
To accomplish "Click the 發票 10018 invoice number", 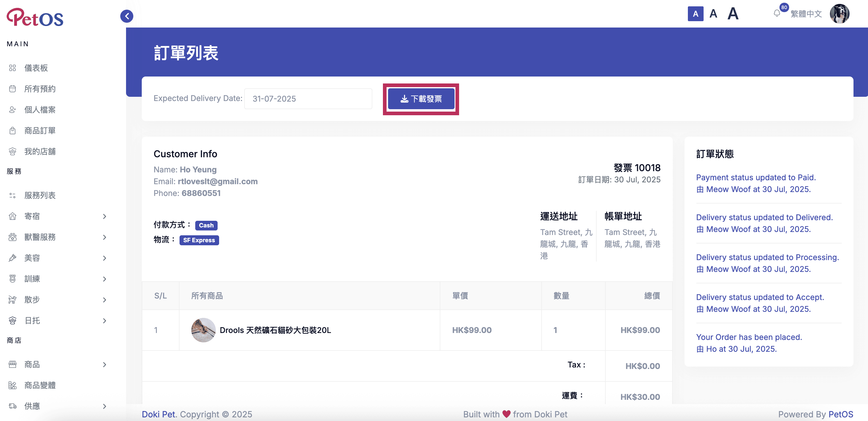I will coord(637,168).
